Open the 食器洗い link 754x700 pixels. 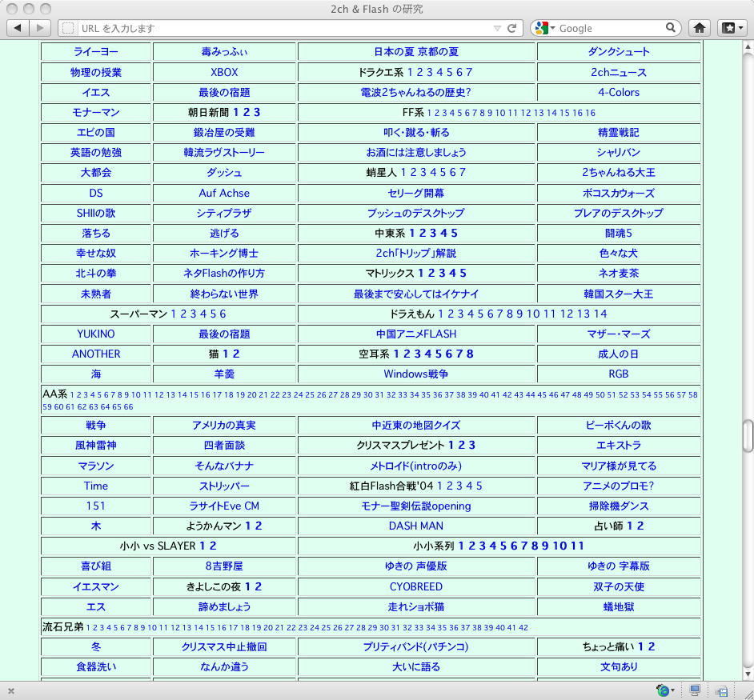(x=96, y=667)
